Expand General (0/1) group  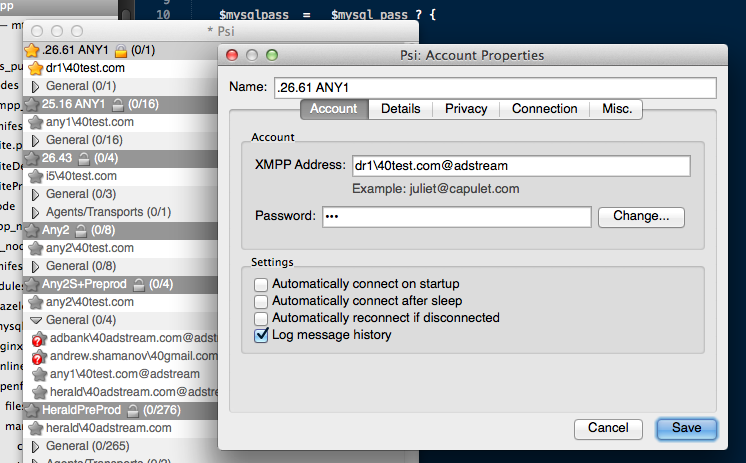[x=35, y=87]
